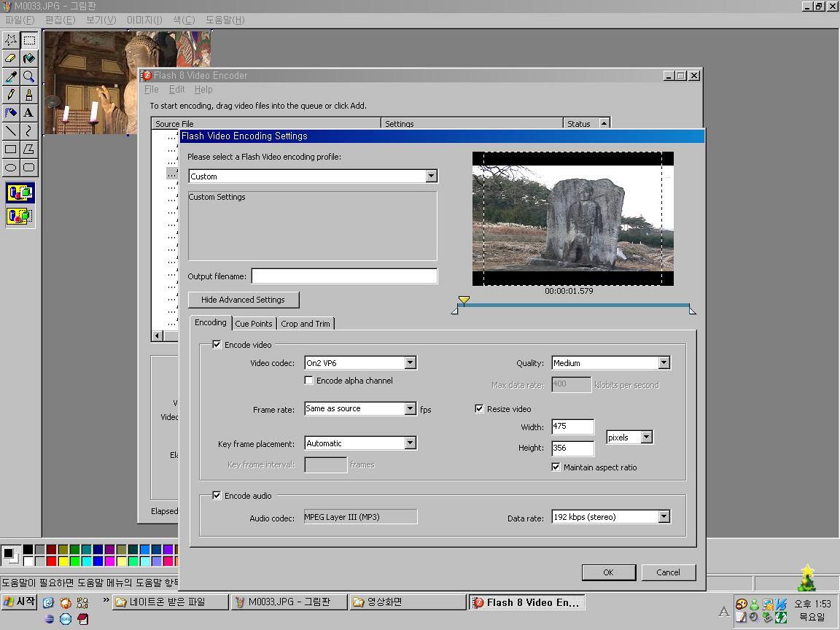Open the Video codec dropdown
Viewport: 840px width, 630px height.
410,362
